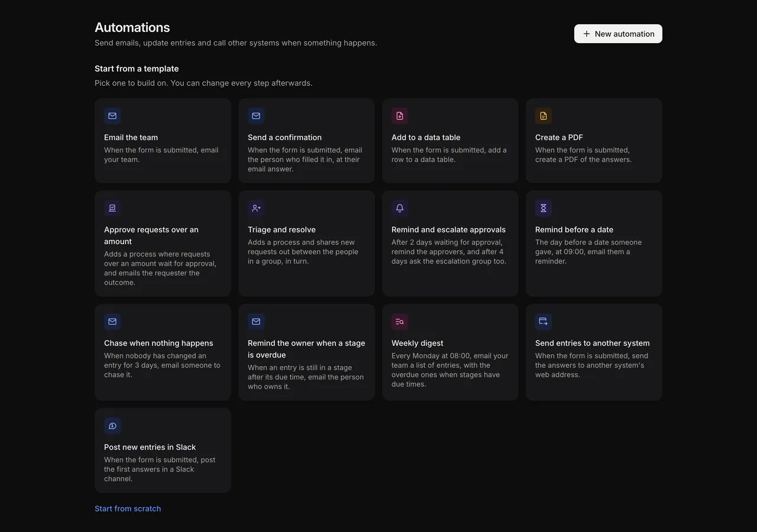Select the Remind before a date title
Image resolution: width=757 pixels, height=532 pixels.
[x=574, y=229]
